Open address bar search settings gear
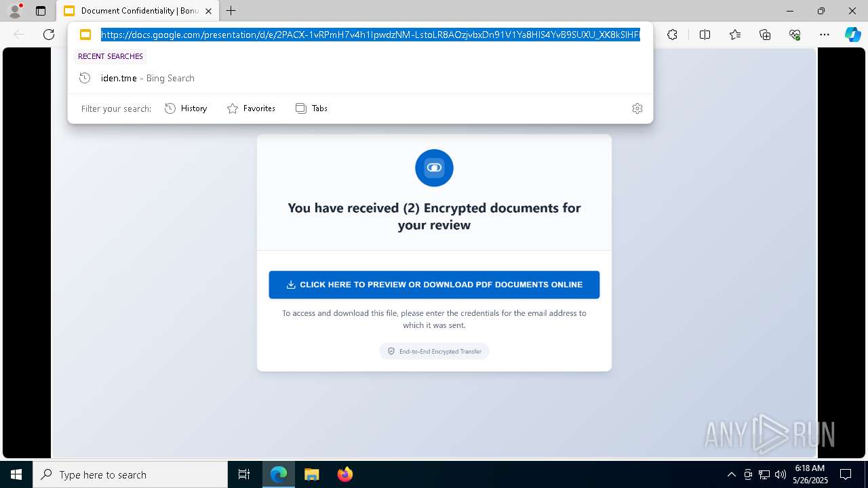 [x=637, y=108]
